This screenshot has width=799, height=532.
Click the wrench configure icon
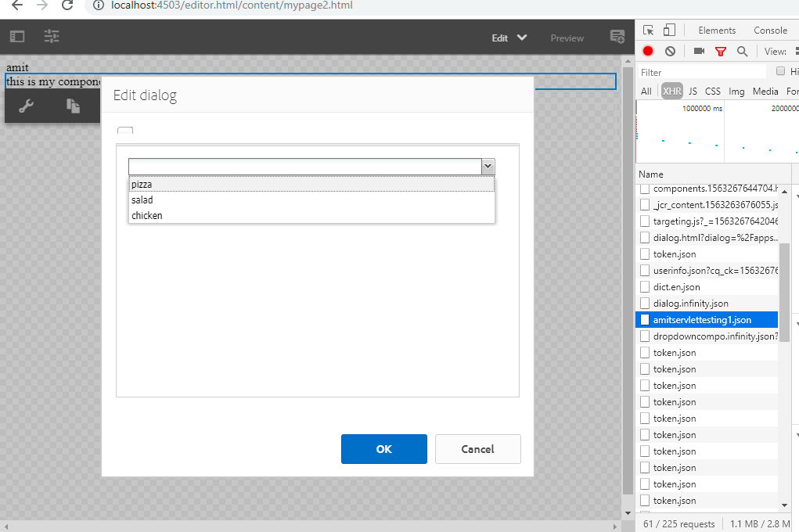point(26,106)
